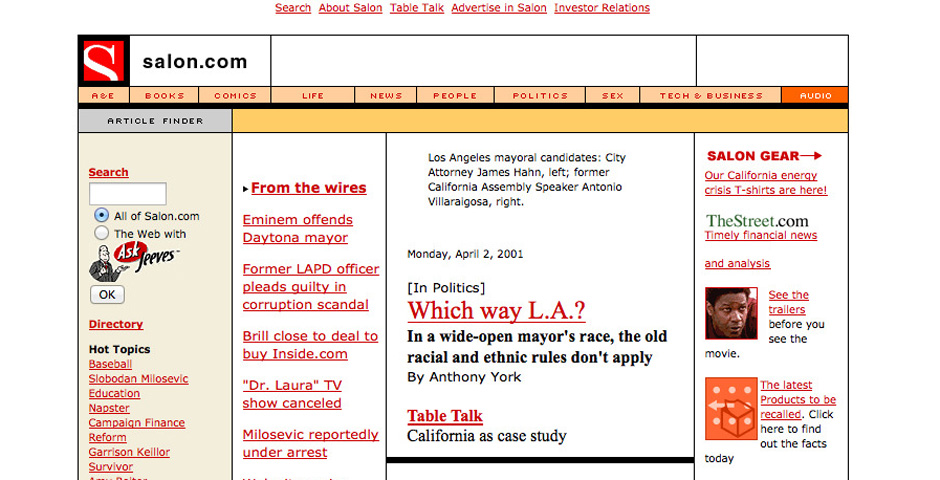Open the Directory link
The height and width of the screenshot is (480, 940).
116,324
